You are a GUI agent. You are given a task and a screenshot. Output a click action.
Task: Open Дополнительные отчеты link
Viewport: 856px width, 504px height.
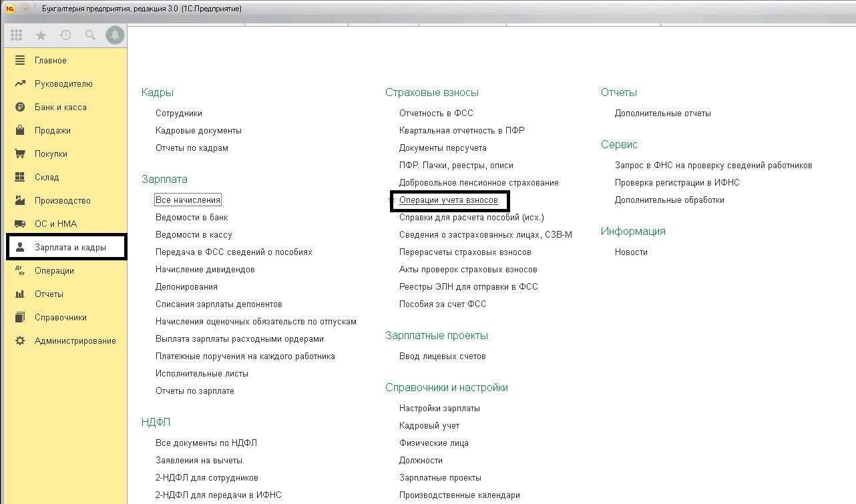tap(662, 113)
